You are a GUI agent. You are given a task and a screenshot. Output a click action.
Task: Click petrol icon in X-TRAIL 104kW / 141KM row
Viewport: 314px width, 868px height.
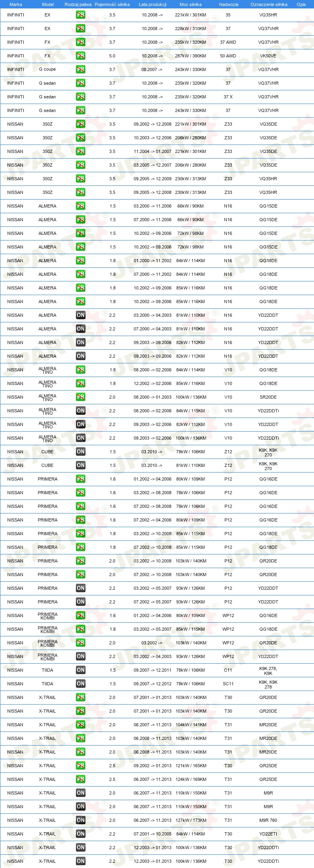(81, 725)
